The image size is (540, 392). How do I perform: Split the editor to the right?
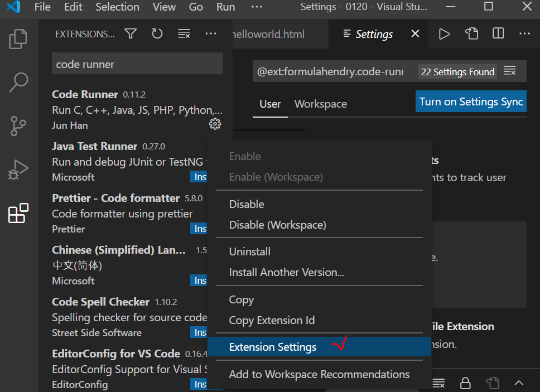(x=498, y=33)
